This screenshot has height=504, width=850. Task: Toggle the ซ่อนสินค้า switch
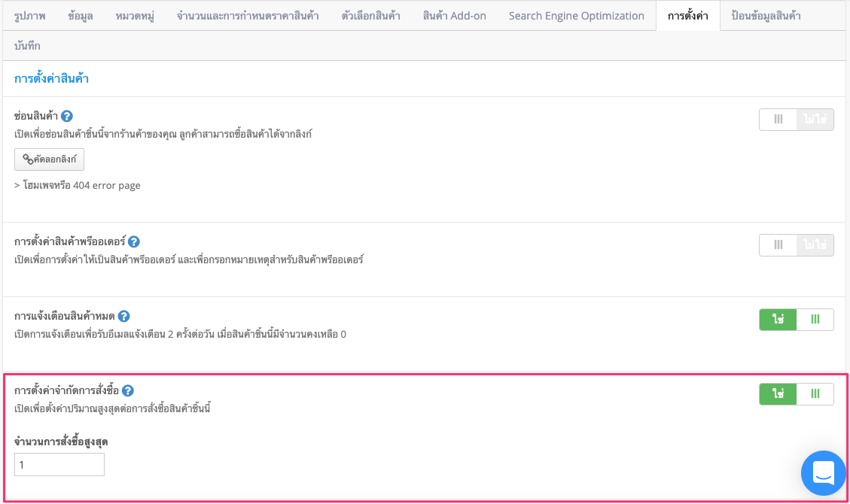(x=797, y=120)
